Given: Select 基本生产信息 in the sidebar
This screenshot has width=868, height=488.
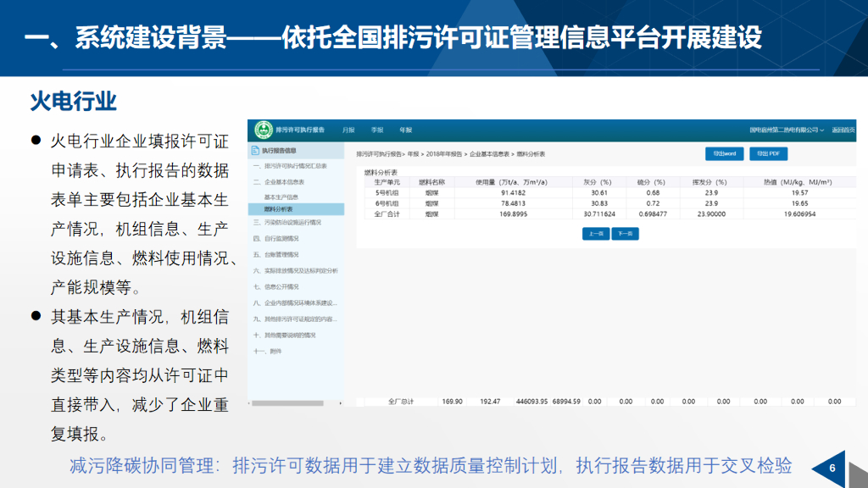Looking at the screenshot, I should (281, 197).
